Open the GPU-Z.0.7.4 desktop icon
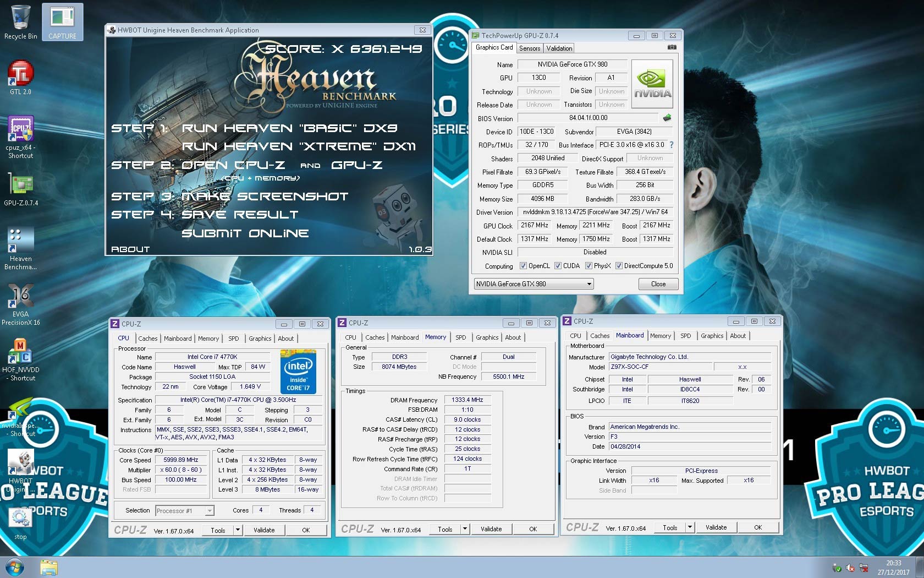The image size is (924, 578). click(21, 190)
